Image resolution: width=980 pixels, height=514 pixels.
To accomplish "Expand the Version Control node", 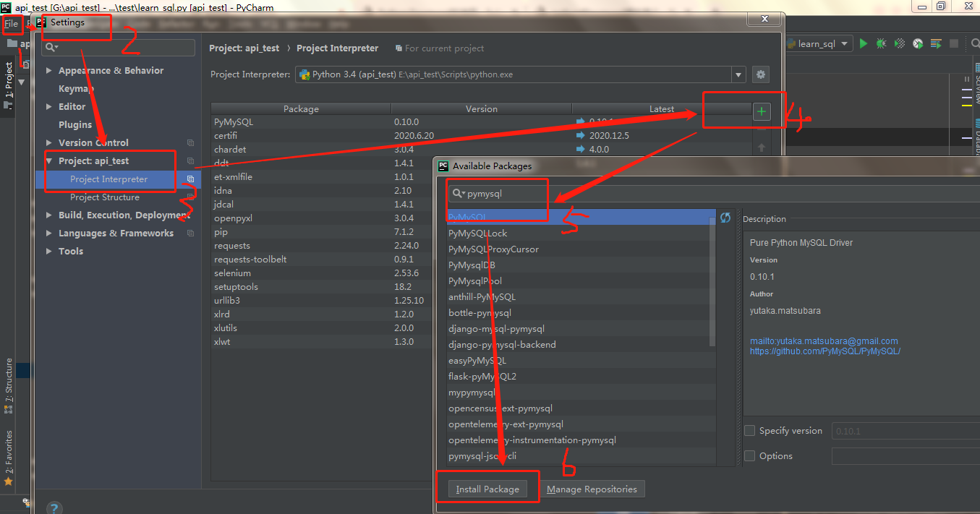I will (49, 143).
